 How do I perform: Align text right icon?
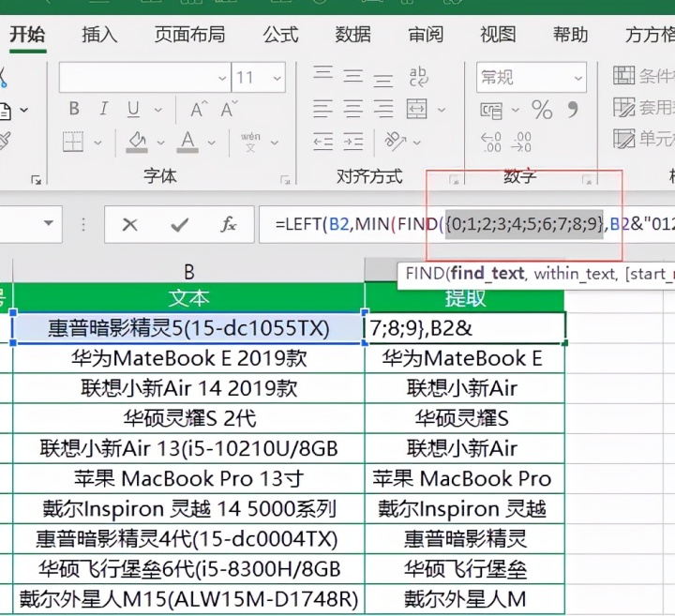(x=383, y=109)
